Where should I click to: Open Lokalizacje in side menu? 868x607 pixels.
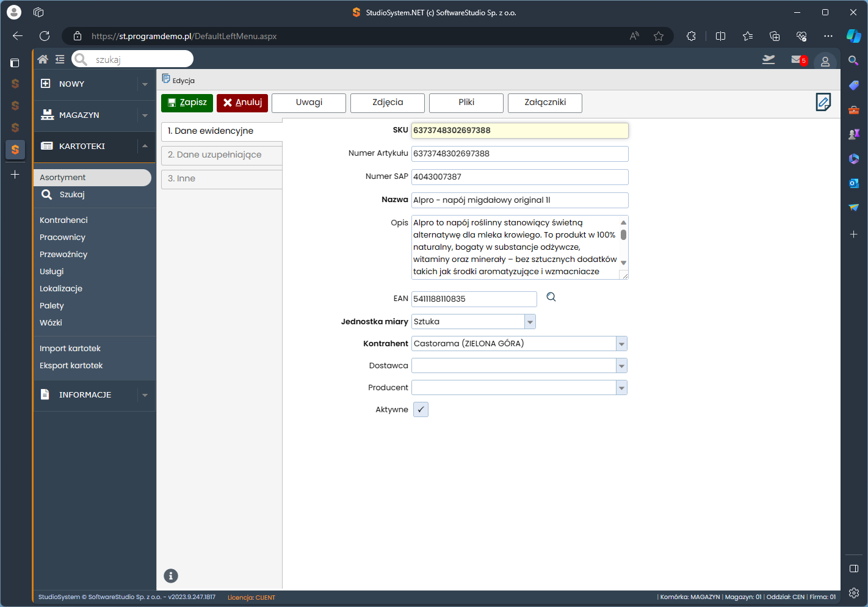[61, 289]
